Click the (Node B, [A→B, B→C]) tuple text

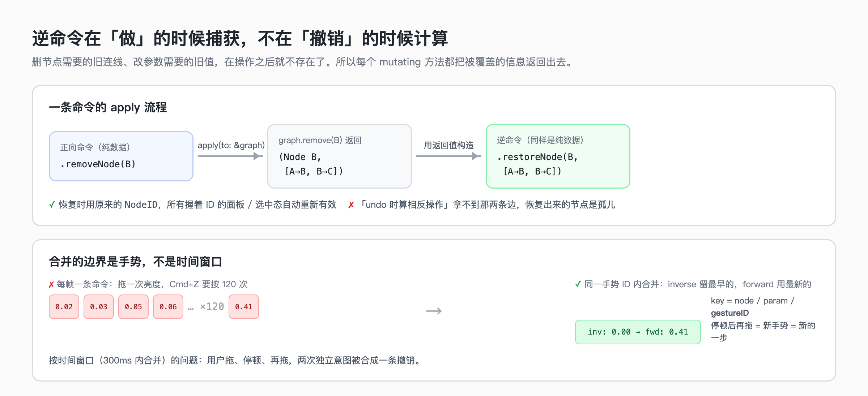[311, 164]
